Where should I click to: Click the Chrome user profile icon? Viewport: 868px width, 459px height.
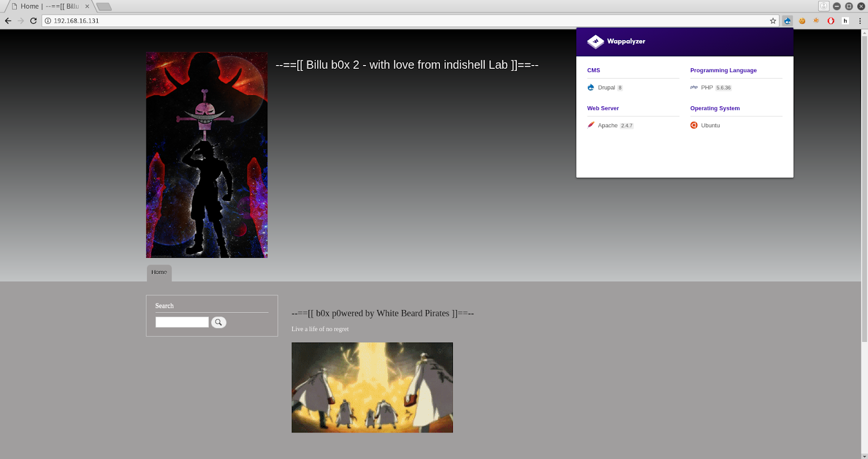coord(824,6)
